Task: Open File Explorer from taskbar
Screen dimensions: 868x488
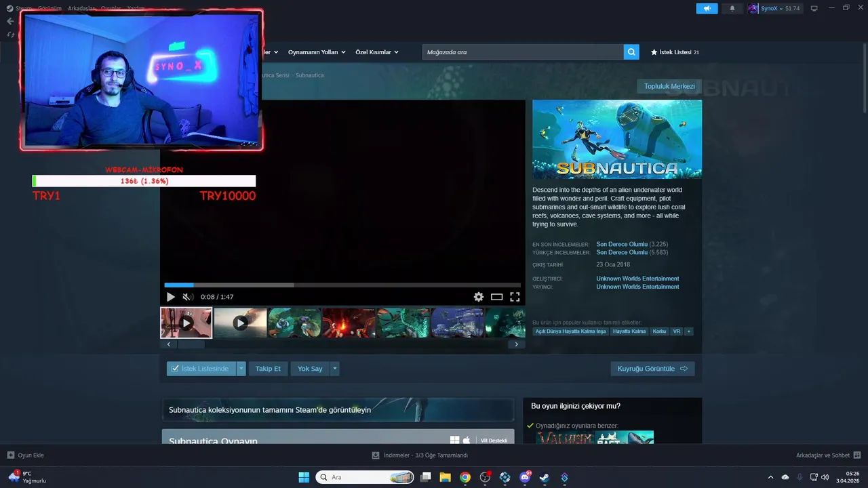Action: (x=445, y=477)
